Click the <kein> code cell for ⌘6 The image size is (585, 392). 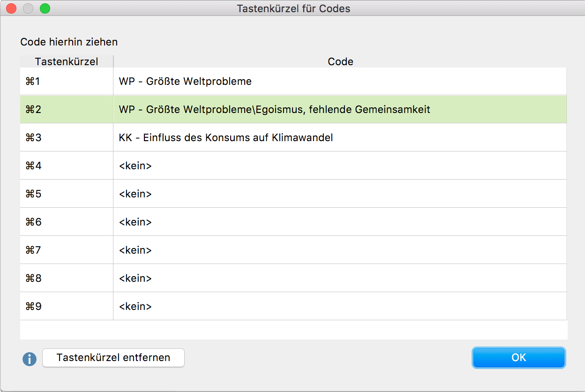point(340,222)
